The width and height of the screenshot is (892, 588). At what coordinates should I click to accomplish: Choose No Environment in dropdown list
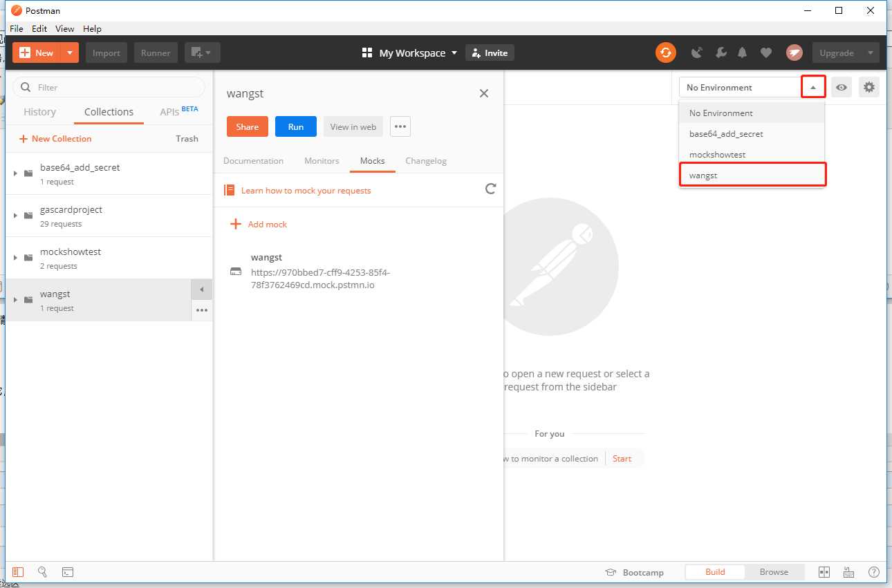coord(752,113)
